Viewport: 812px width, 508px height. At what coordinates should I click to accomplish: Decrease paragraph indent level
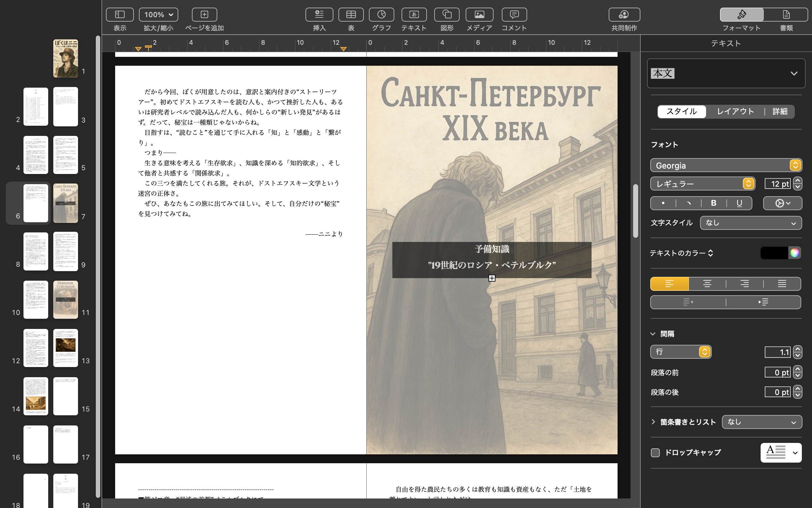click(688, 302)
